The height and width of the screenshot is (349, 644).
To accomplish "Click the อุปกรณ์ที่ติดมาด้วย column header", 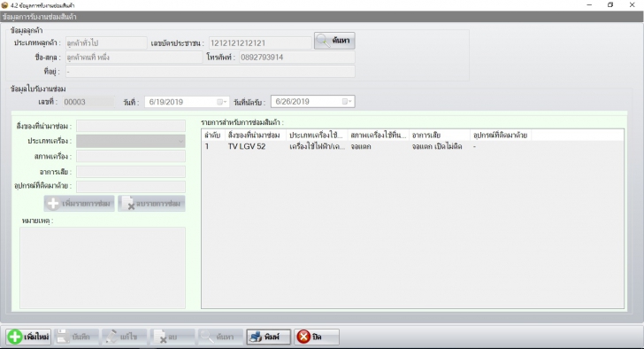I will 501,136.
